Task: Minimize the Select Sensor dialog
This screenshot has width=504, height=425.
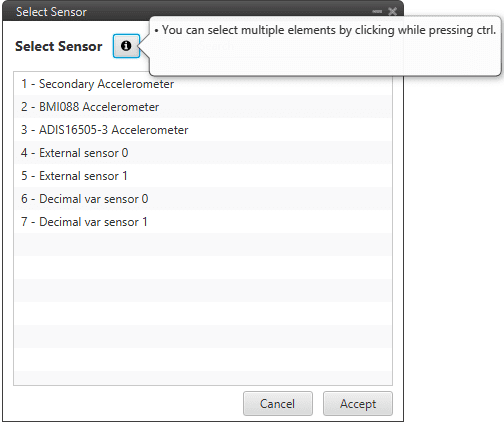Action: [377, 12]
